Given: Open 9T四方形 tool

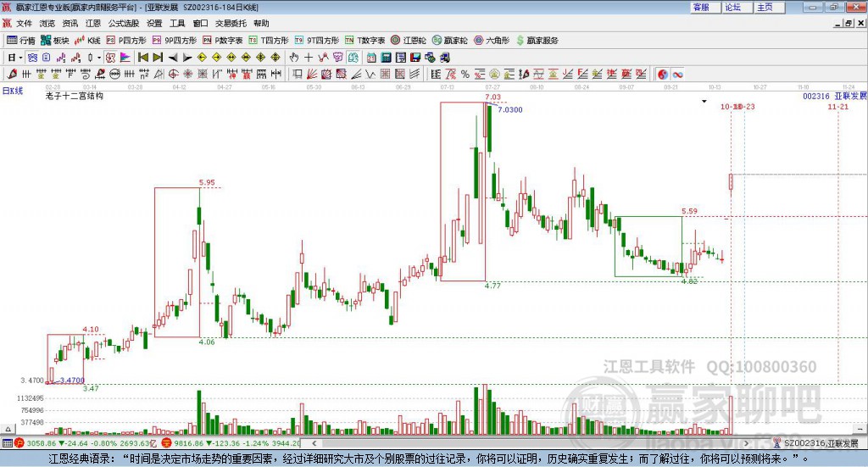Looking at the screenshot, I should [317, 41].
